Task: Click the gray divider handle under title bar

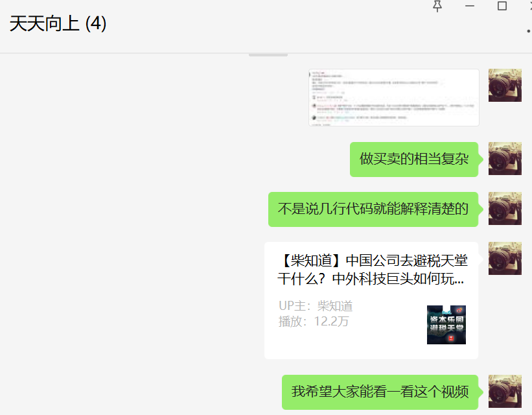Action: point(268,54)
